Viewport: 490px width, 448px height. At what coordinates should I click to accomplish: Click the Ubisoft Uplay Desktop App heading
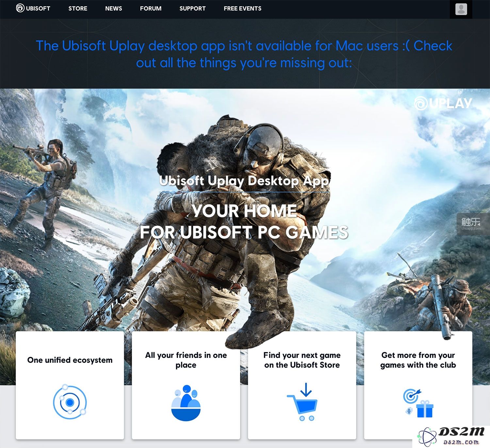click(244, 181)
